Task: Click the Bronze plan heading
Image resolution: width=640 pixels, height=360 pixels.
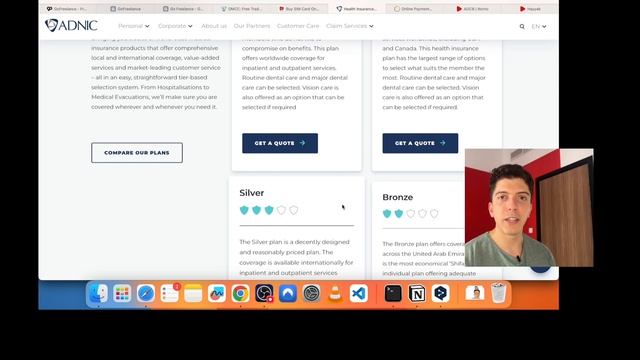Action: point(398,197)
